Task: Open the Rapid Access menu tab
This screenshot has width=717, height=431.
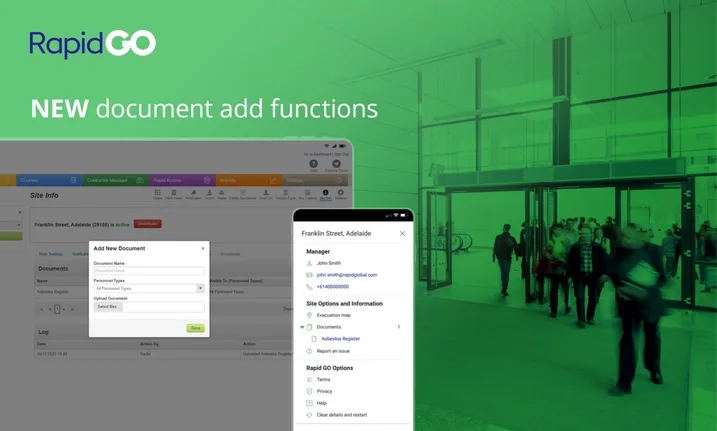Action: pos(182,180)
